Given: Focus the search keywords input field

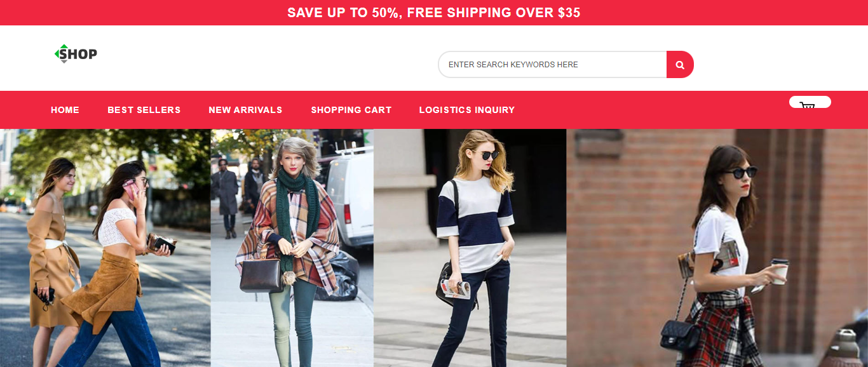Looking at the screenshot, I should coord(552,65).
